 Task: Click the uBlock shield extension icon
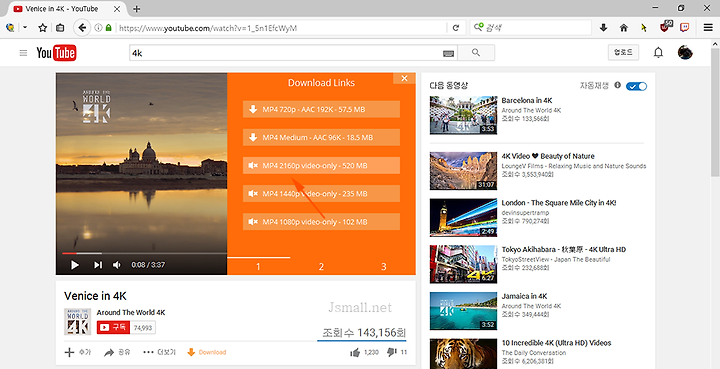(x=665, y=27)
